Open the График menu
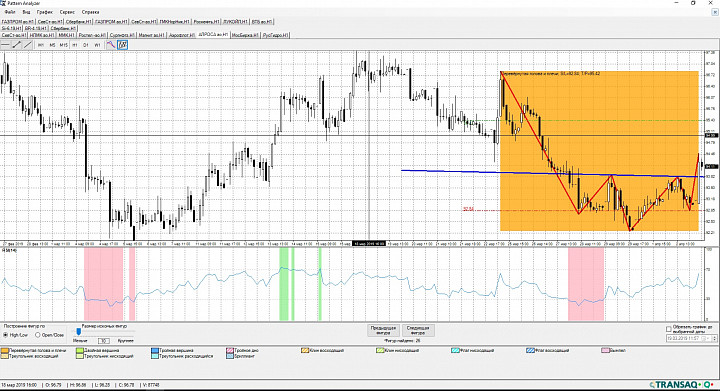This screenshot has height=391, width=720. 45,12
